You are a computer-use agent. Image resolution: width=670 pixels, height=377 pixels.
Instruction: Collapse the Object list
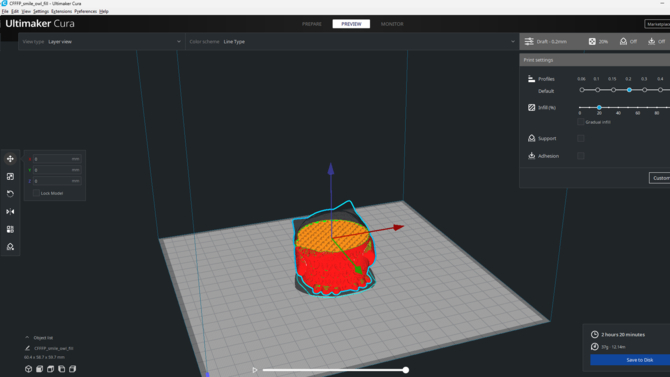[27, 337]
